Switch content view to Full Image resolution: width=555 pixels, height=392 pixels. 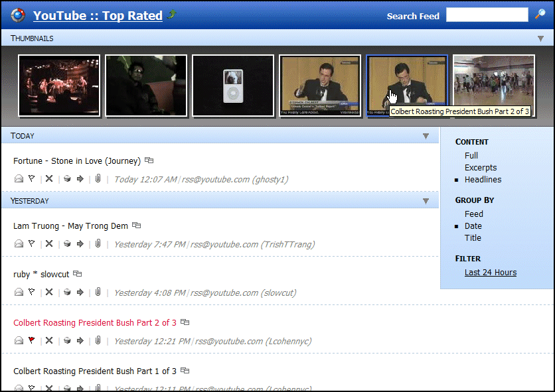471,156
